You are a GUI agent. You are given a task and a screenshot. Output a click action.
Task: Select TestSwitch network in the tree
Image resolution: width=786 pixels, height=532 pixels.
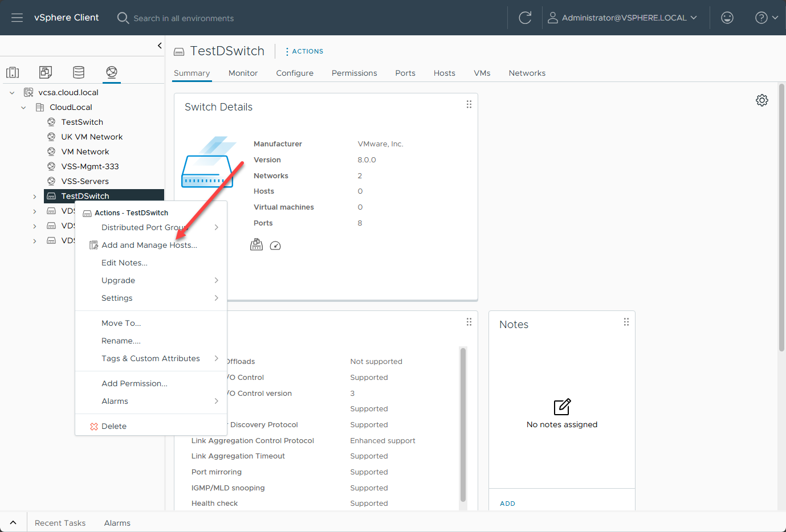tap(82, 122)
